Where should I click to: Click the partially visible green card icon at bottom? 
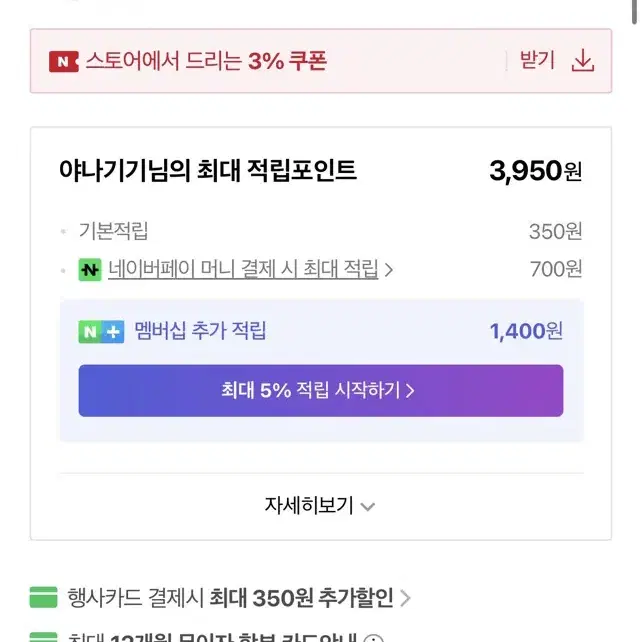(43, 637)
